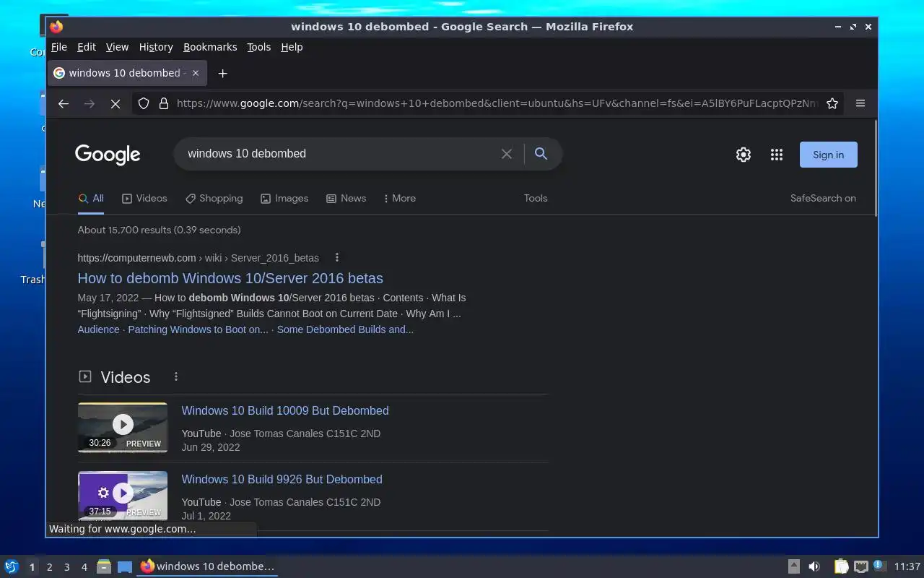924x578 pixels.
Task: Open the shield tracking protection icon
Action: pyautogui.click(x=144, y=103)
